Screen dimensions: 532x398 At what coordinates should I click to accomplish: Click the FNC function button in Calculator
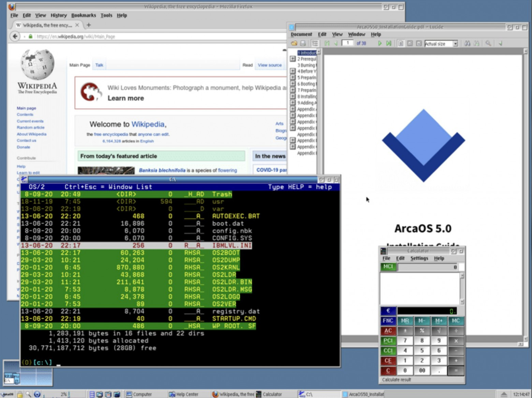coord(388,321)
